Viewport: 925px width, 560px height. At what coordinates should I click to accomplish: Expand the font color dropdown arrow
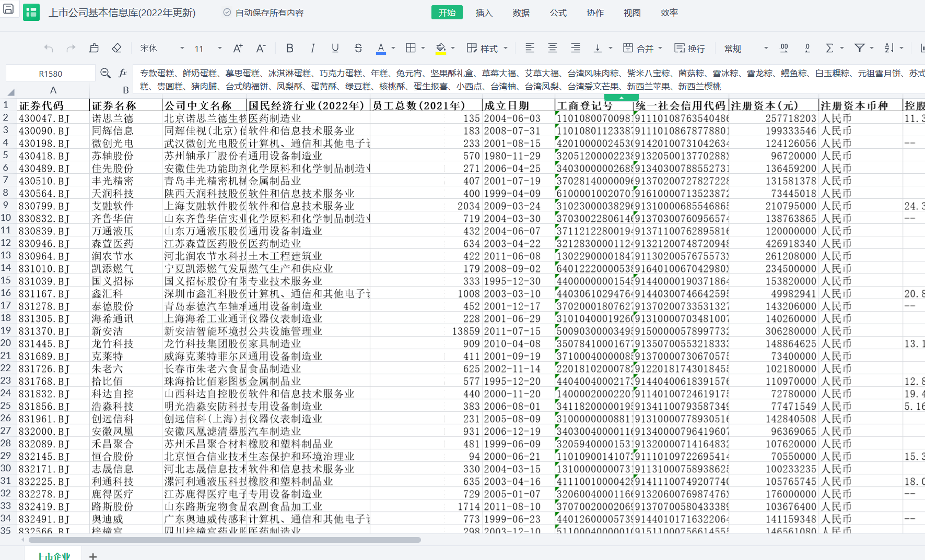[393, 49]
